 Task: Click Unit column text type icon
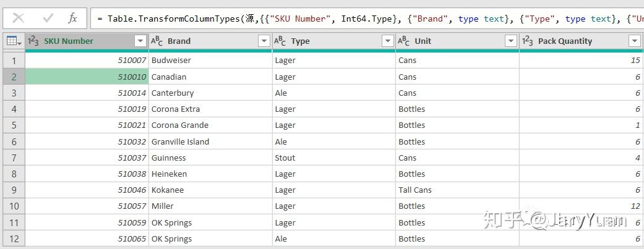(404, 41)
